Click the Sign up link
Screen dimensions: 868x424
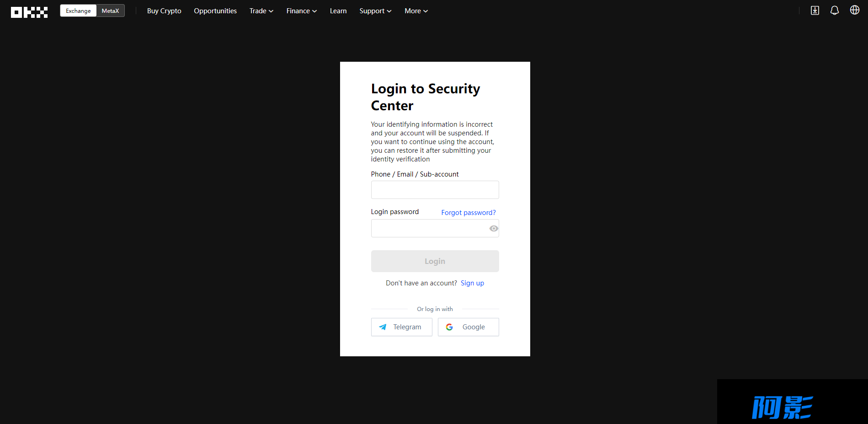[x=472, y=283]
